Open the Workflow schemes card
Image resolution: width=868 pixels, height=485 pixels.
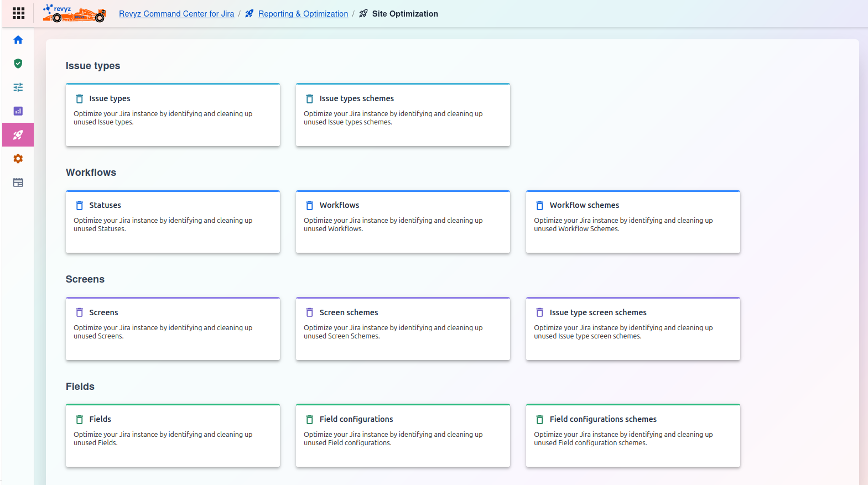click(x=633, y=222)
